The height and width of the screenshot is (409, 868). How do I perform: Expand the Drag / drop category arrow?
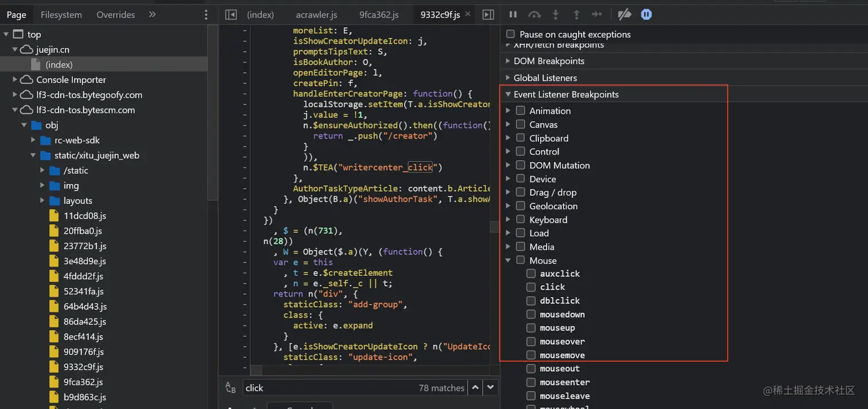click(508, 192)
